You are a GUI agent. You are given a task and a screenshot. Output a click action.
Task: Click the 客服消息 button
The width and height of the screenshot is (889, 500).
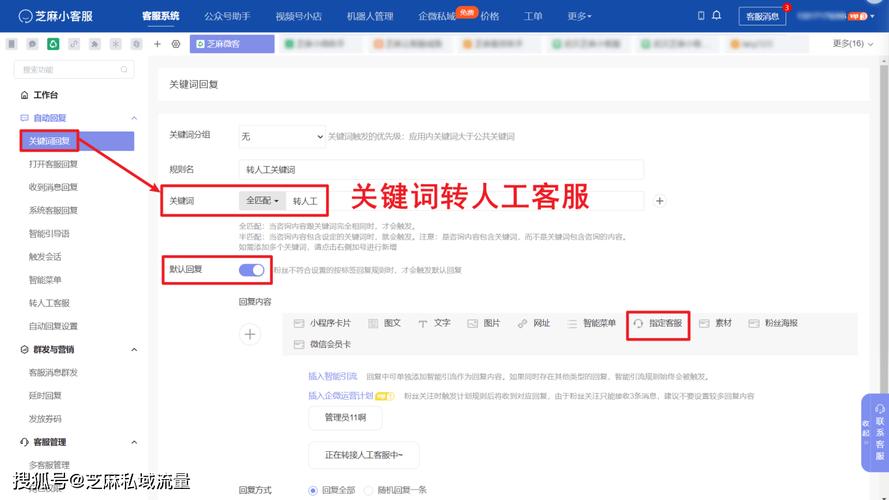[764, 17]
